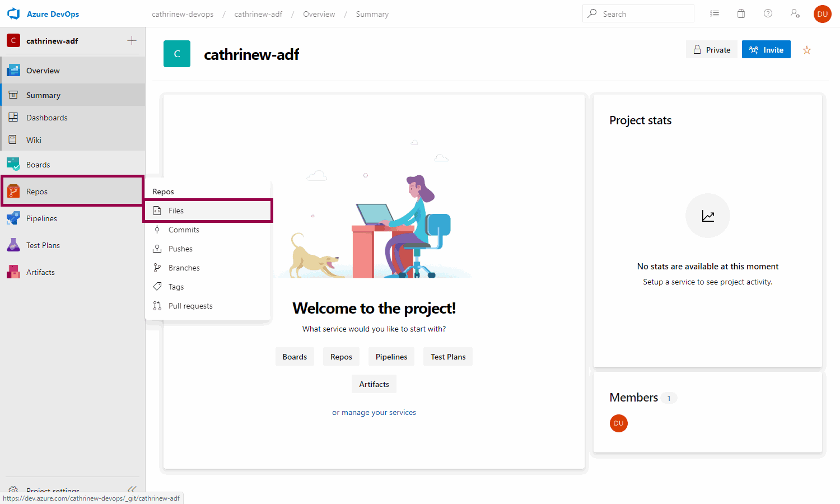840x504 pixels.
Task: Select Files in the Repos flyout
Action: 176,211
